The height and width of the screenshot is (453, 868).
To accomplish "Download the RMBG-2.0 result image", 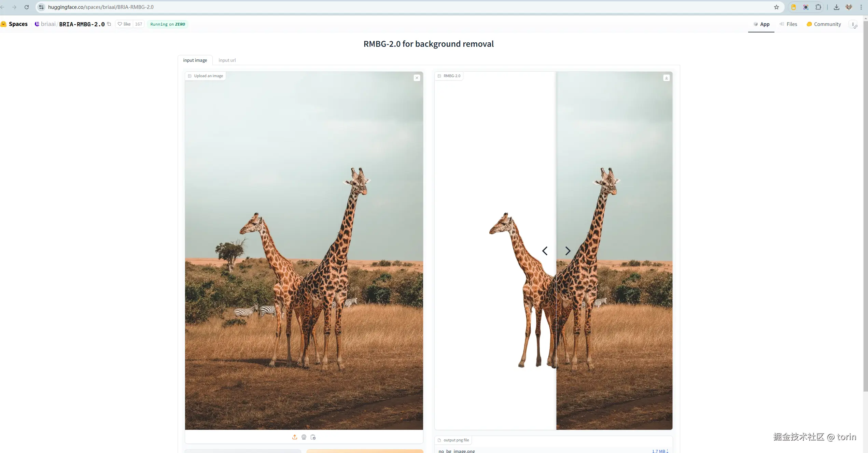I will [666, 78].
